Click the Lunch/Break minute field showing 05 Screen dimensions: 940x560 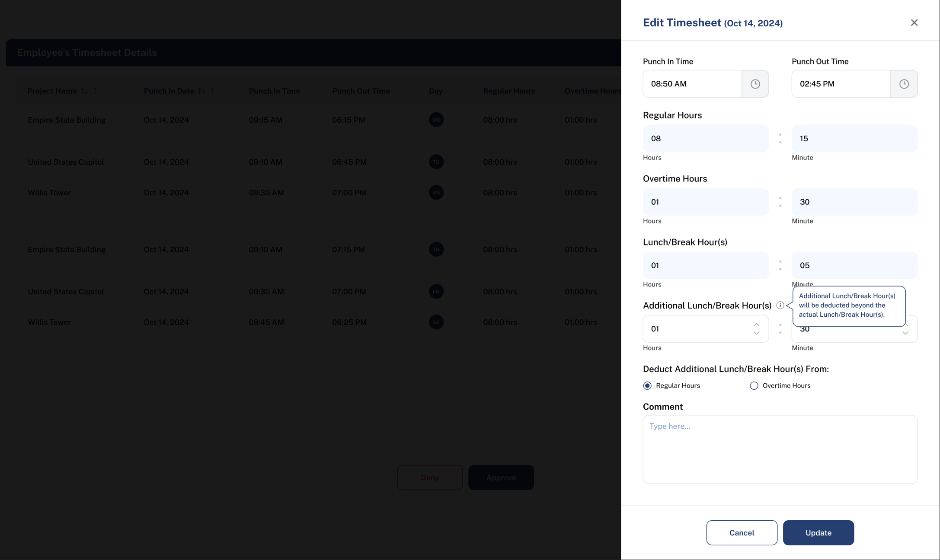854,265
